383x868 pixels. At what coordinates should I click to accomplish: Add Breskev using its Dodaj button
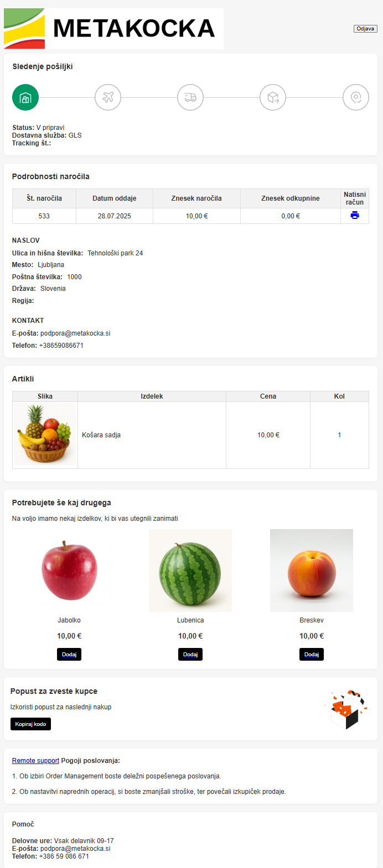click(x=312, y=655)
